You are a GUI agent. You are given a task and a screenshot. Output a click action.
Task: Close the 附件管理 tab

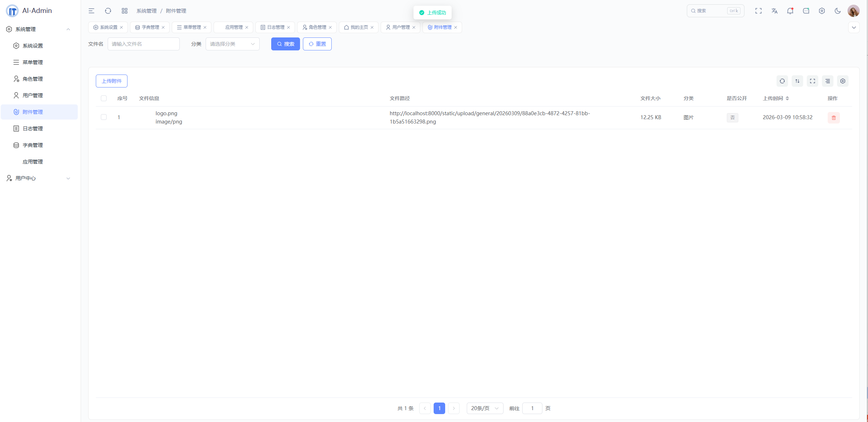(x=456, y=27)
